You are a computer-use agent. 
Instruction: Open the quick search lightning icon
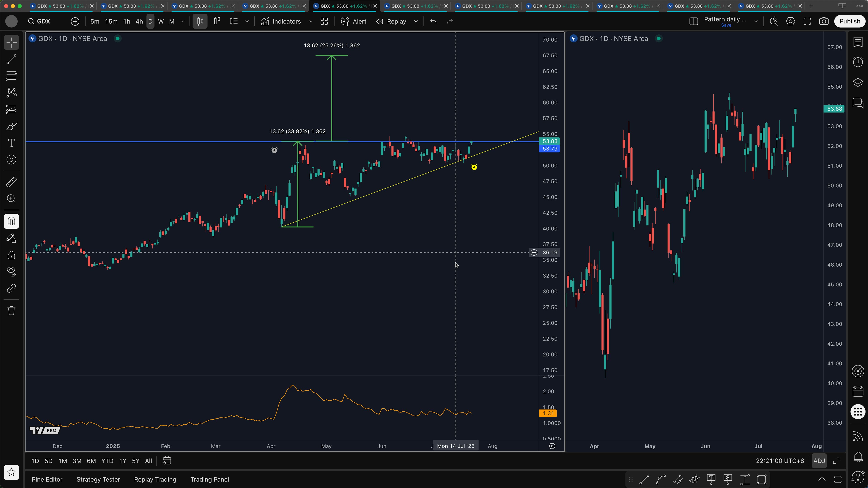774,21
